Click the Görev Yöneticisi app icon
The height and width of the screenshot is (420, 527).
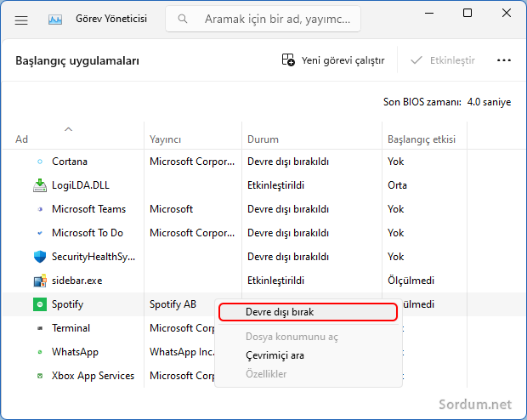[55, 20]
